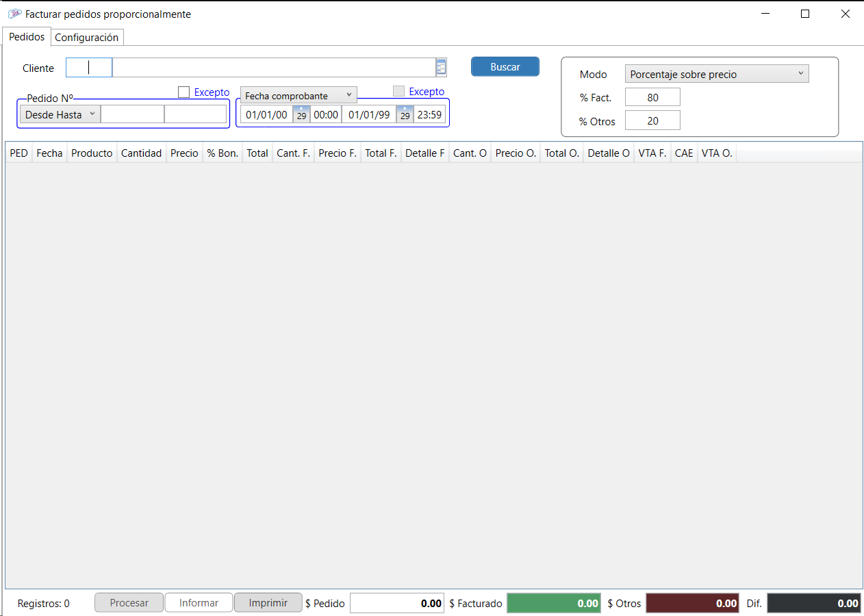Click the dark red $ Otros total box

[x=693, y=603]
